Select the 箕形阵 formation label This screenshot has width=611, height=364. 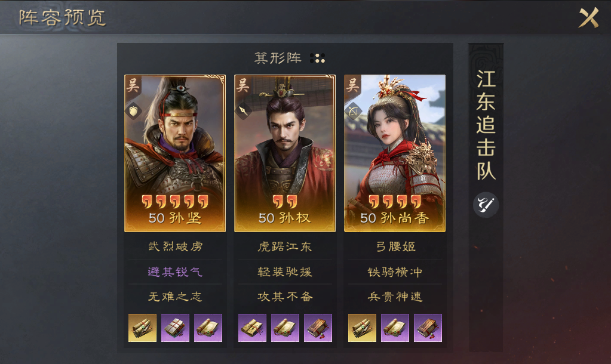[278, 58]
